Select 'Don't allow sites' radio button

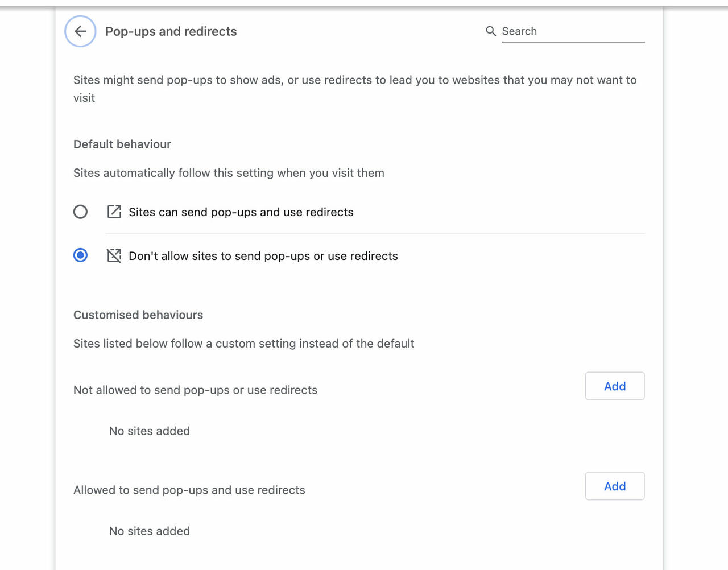[x=81, y=255]
